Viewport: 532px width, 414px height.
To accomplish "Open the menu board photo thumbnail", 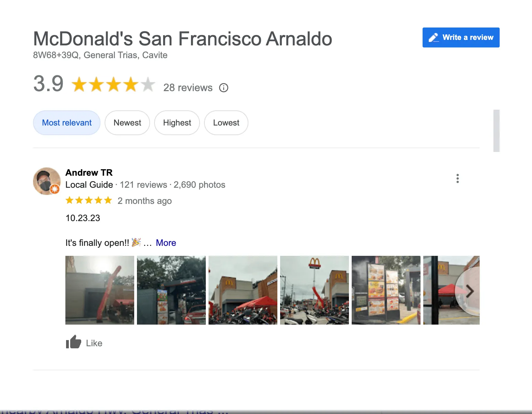I will 386,290.
